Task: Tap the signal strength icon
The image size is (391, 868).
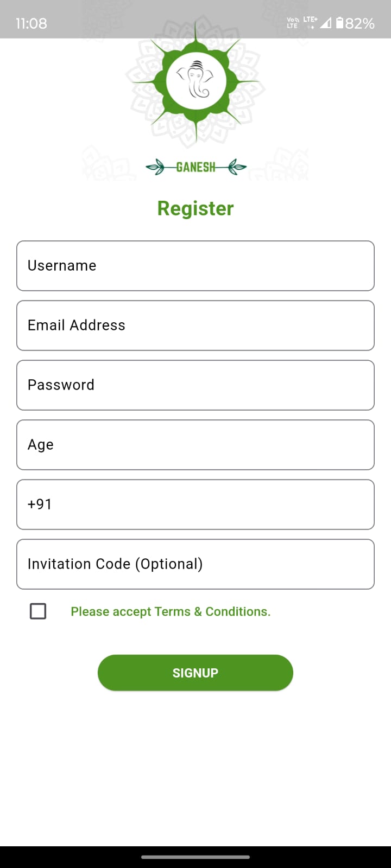Action: (x=325, y=23)
